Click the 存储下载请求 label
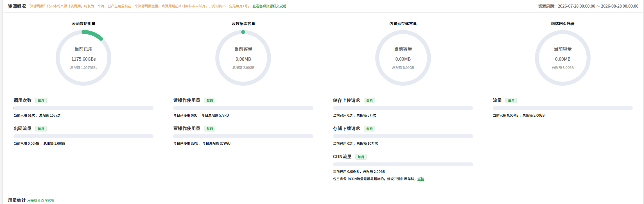This screenshot has height=204, width=644. coord(346,128)
